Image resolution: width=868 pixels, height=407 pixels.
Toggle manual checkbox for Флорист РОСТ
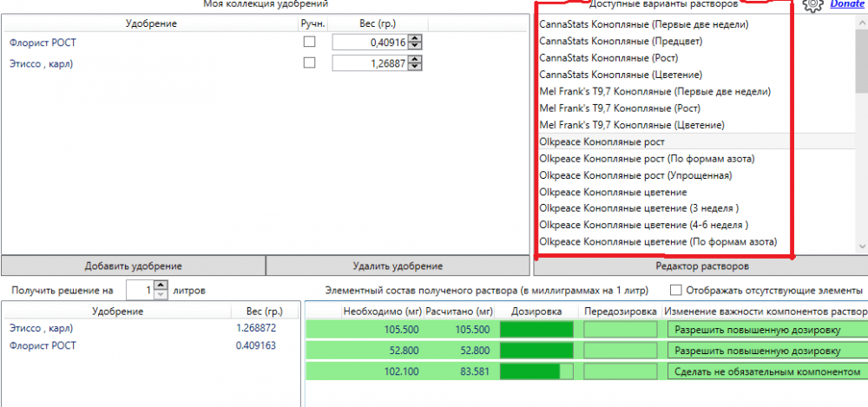[x=310, y=42]
